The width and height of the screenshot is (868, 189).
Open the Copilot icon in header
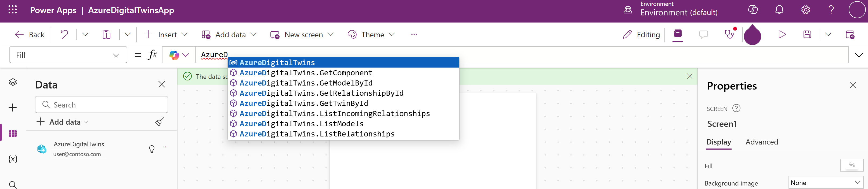(x=753, y=10)
